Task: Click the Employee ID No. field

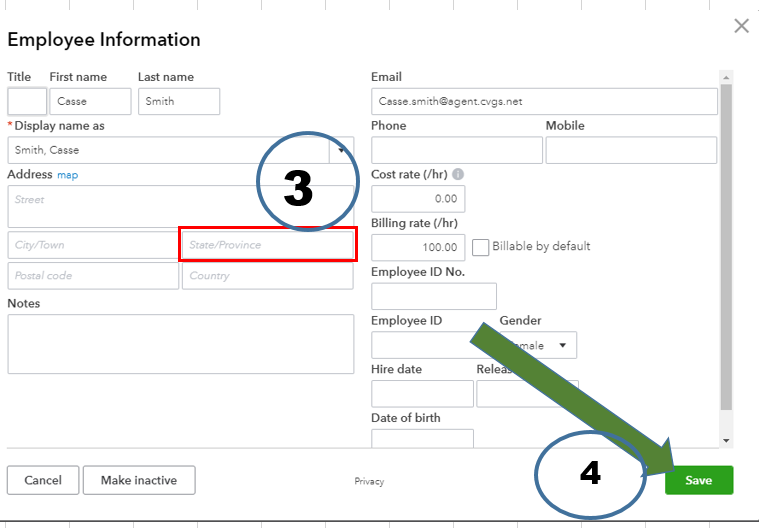Action: pyautogui.click(x=434, y=296)
